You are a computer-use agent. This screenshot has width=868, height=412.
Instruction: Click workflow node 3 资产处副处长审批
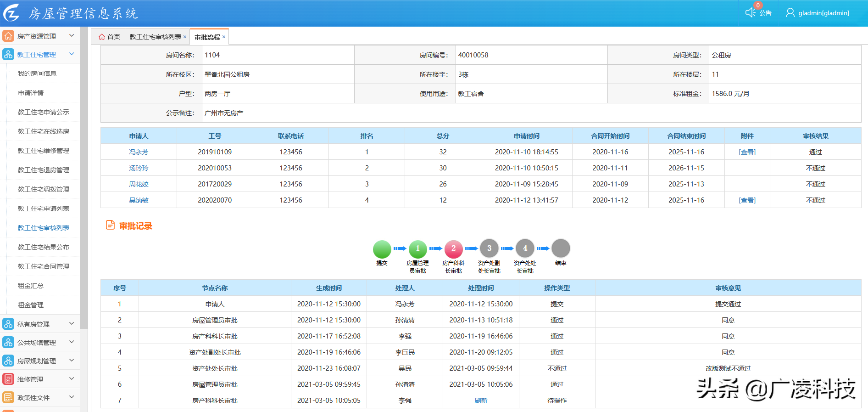click(x=489, y=249)
